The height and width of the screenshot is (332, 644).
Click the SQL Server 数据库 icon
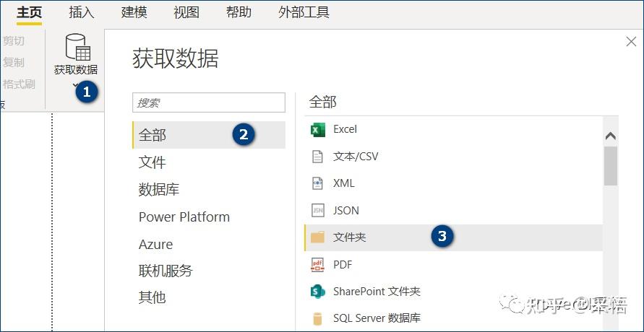point(317,318)
